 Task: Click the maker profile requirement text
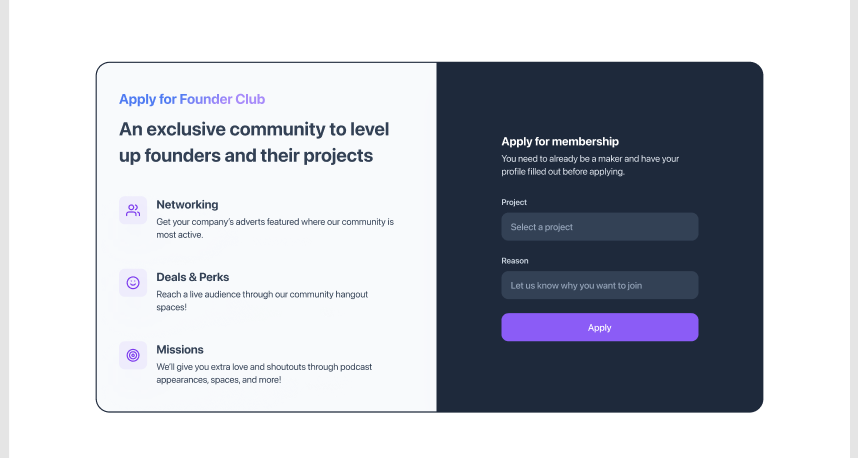(590, 165)
